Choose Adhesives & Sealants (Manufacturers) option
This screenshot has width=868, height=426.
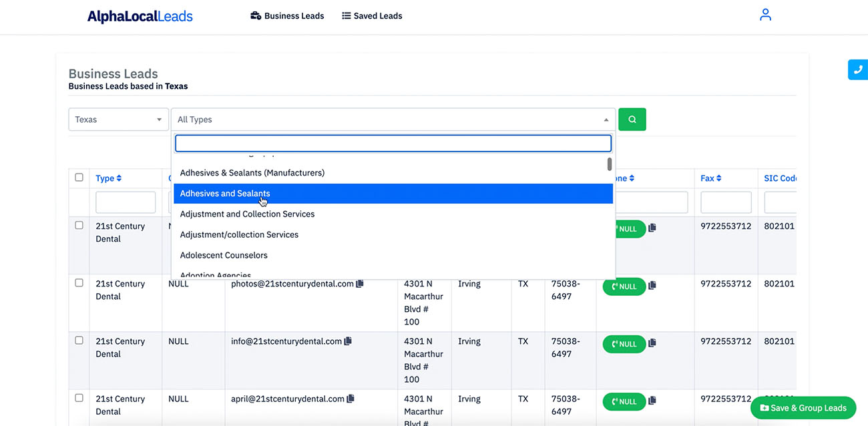click(x=393, y=173)
